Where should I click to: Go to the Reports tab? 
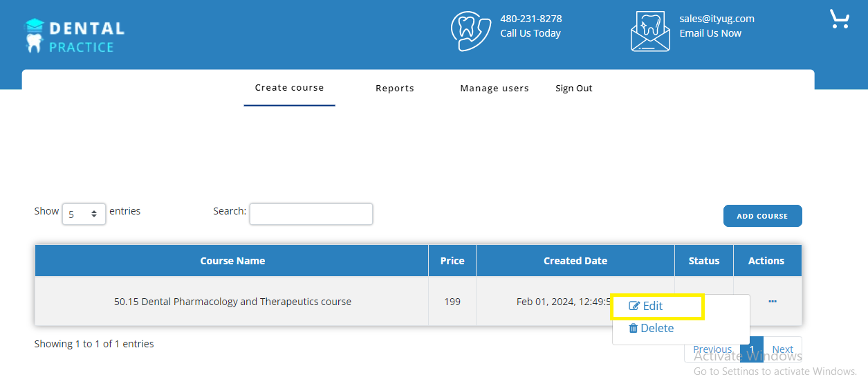(394, 89)
